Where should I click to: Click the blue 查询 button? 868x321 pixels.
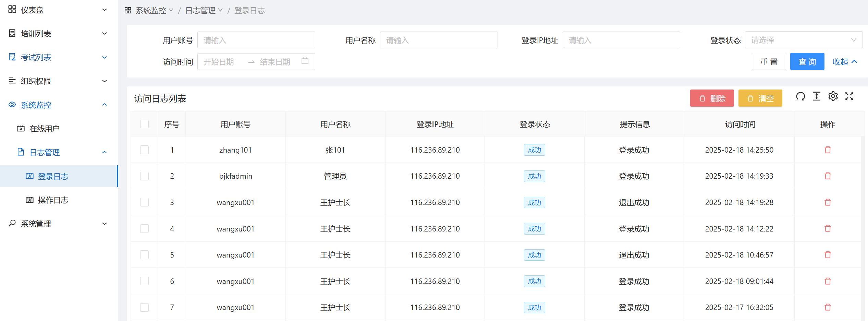(x=807, y=62)
